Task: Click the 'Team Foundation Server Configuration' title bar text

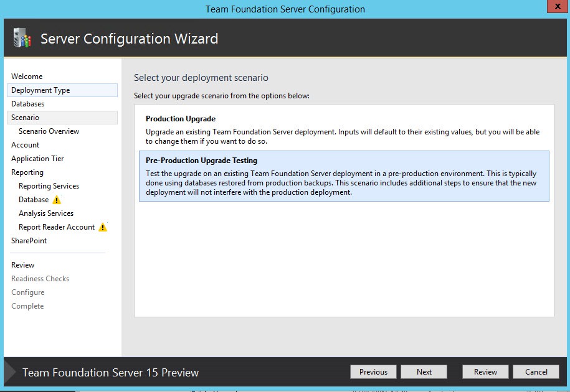Action: [285, 9]
